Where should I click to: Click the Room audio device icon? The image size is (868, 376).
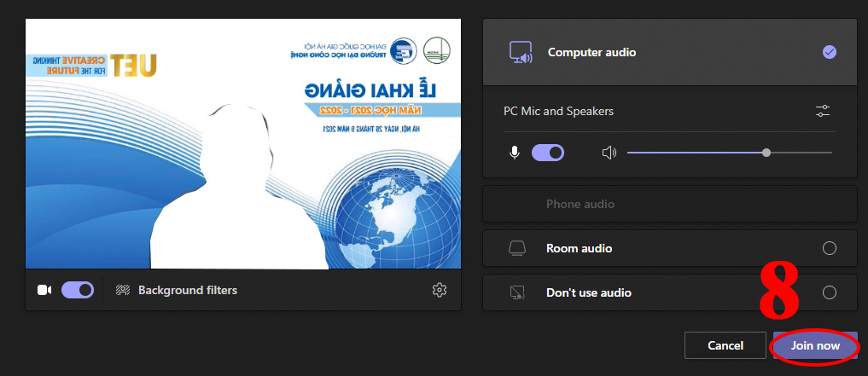pyautogui.click(x=516, y=248)
